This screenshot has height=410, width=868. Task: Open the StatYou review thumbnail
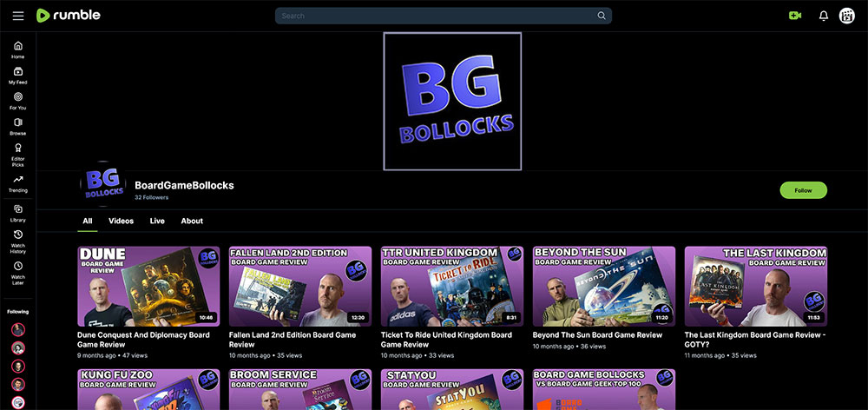tap(451, 389)
